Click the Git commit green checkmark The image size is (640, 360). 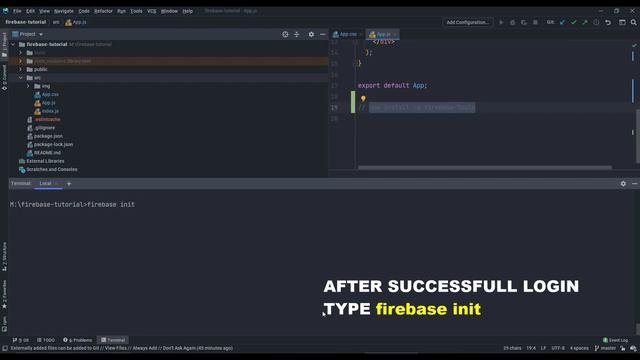[x=573, y=22]
